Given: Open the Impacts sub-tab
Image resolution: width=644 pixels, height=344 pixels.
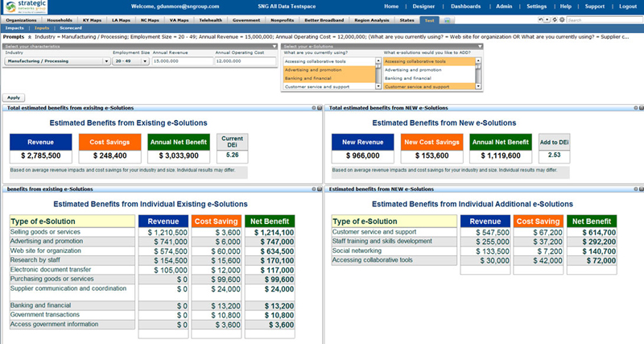Looking at the screenshot, I should click(14, 28).
